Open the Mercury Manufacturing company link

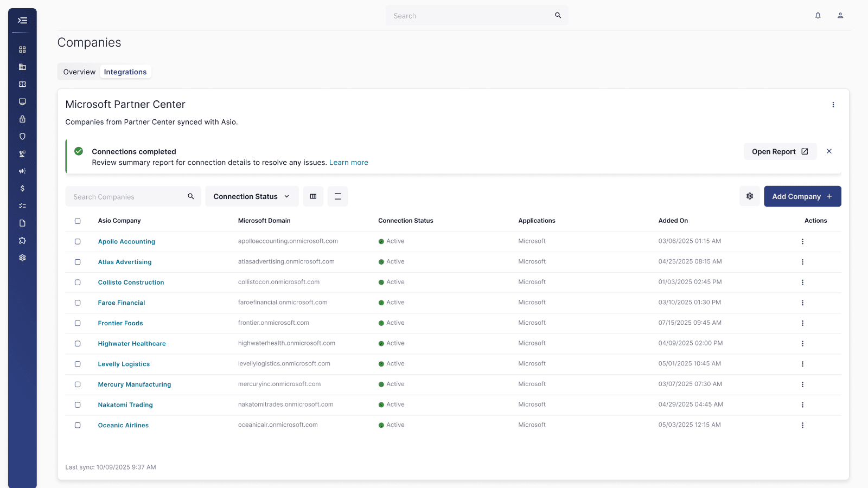point(135,384)
